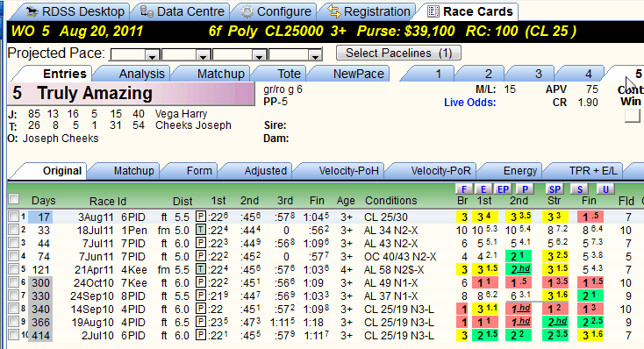Check paceline 7 checkbox for 24Sep10
This screenshot has height=349, width=644.
pos(14,296)
